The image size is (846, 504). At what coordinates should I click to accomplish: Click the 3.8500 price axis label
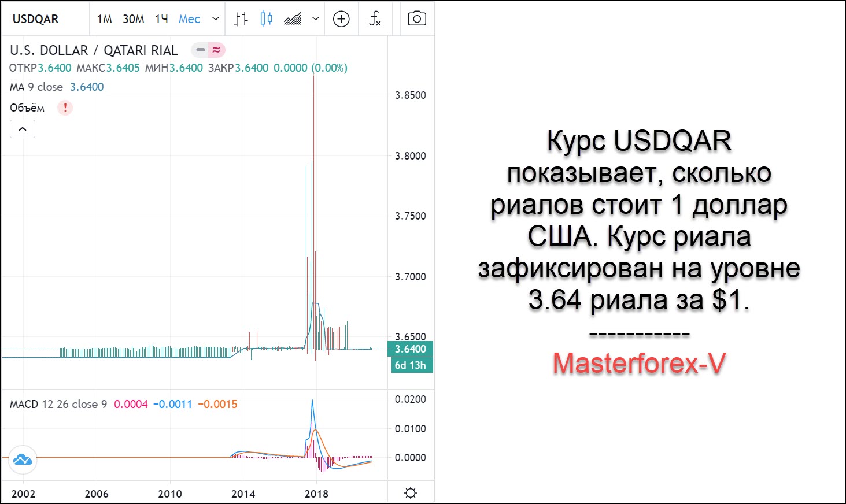(411, 95)
